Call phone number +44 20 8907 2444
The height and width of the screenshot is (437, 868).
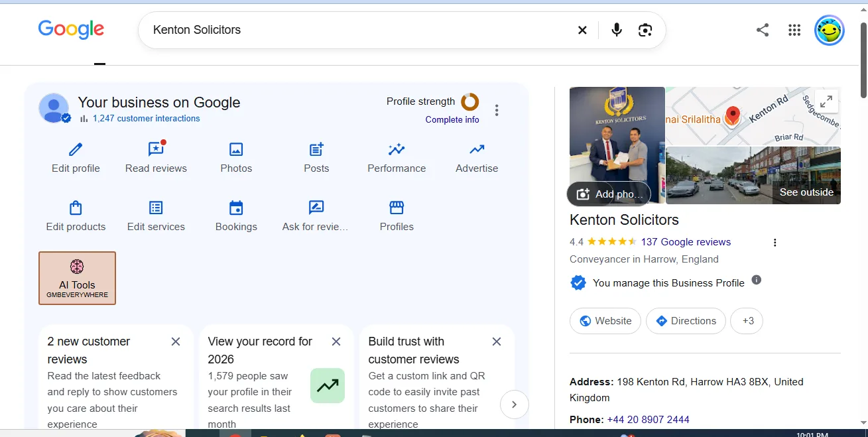[x=648, y=420]
